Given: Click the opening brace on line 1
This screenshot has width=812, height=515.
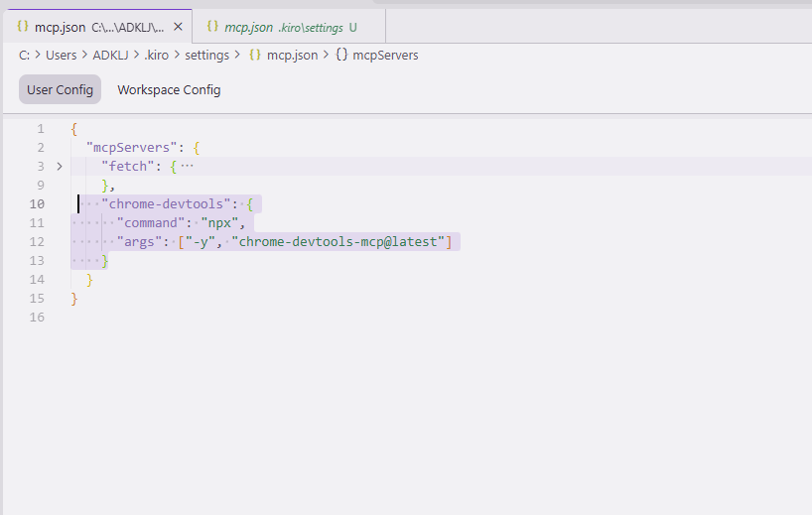Looking at the screenshot, I should click(x=74, y=128).
